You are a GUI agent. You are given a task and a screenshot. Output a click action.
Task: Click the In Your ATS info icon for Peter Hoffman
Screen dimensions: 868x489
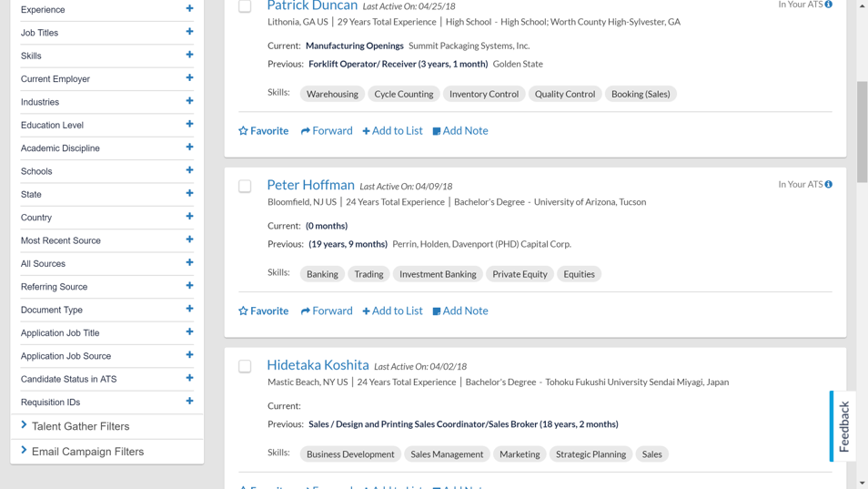point(828,185)
